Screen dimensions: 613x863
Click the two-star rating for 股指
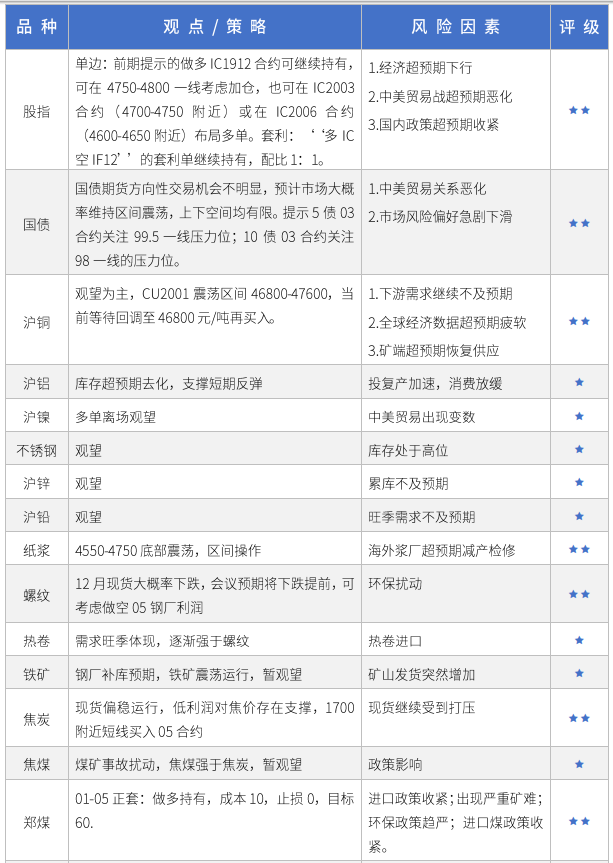[x=579, y=111]
